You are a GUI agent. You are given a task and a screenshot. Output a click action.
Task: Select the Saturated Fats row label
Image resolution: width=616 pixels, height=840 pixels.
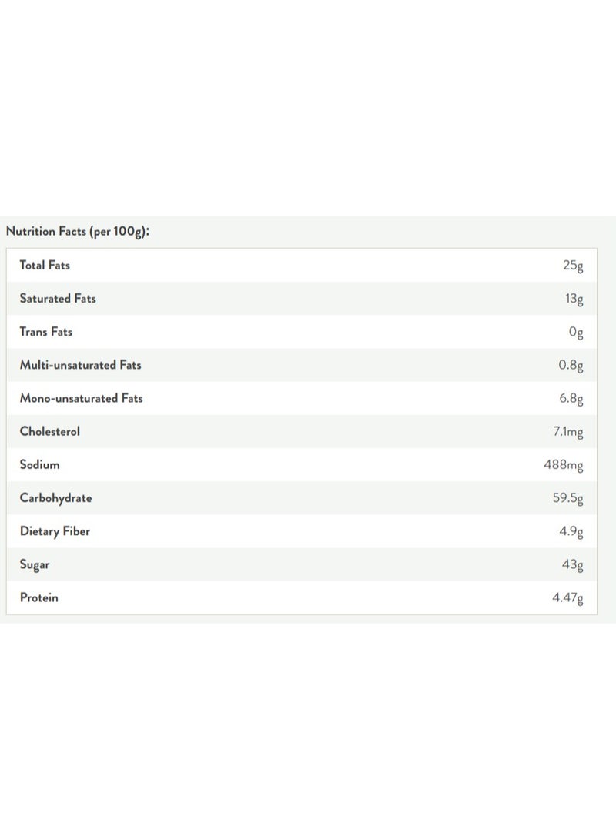pyautogui.click(x=58, y=299)
